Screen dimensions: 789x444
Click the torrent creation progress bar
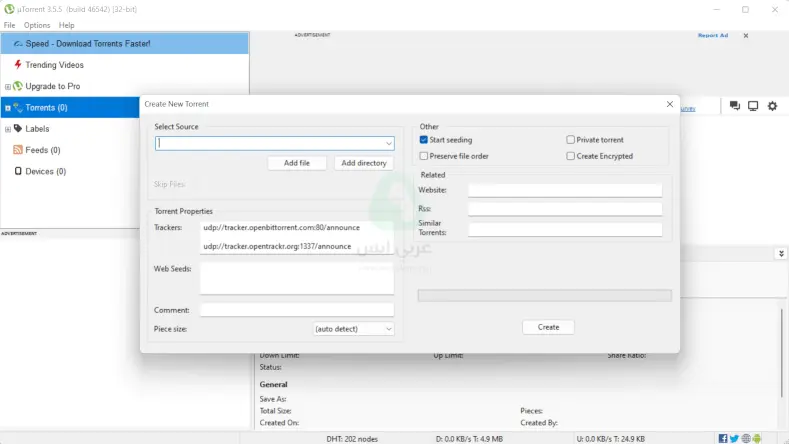[544, 295]
